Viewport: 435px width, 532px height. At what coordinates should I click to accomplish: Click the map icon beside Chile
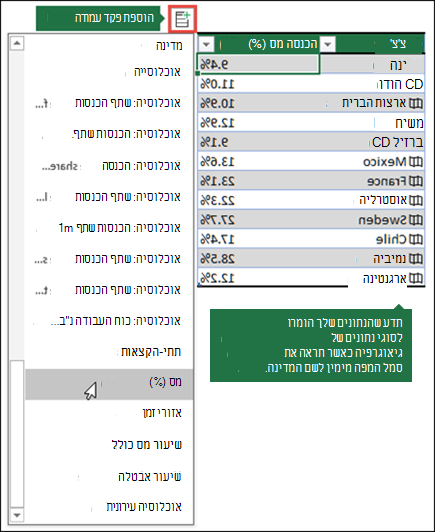(416, 240)
